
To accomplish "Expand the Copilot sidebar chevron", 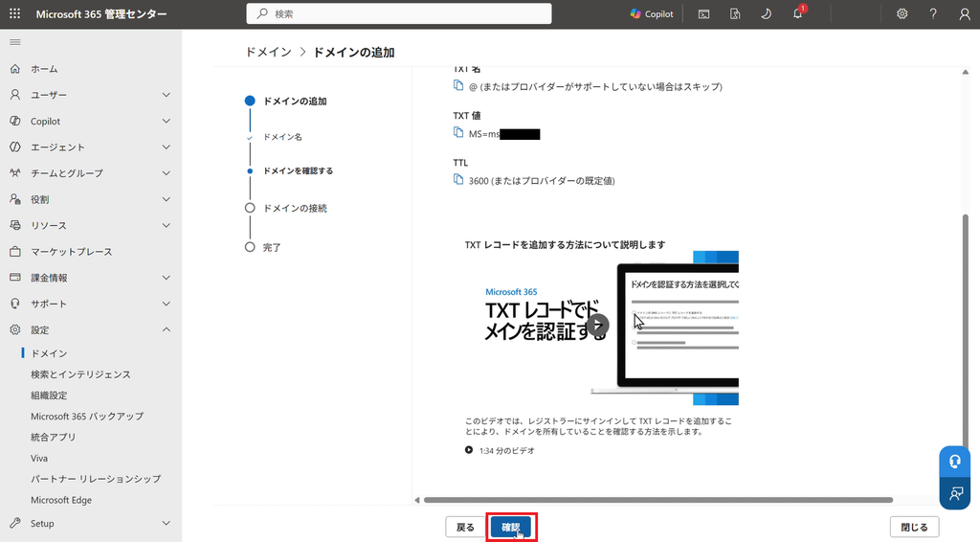I will click(x=167, y=121).
